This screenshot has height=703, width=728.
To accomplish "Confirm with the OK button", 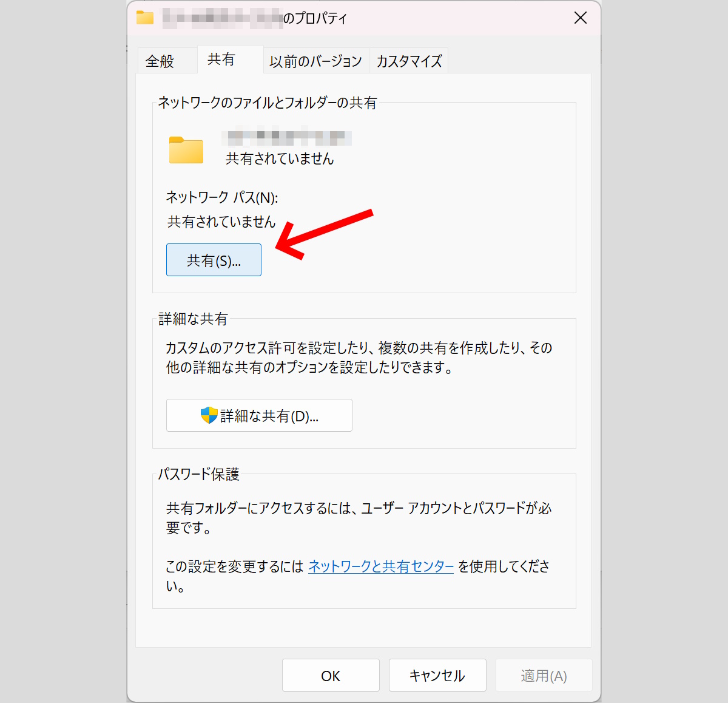I will click(x=331, y=676).
